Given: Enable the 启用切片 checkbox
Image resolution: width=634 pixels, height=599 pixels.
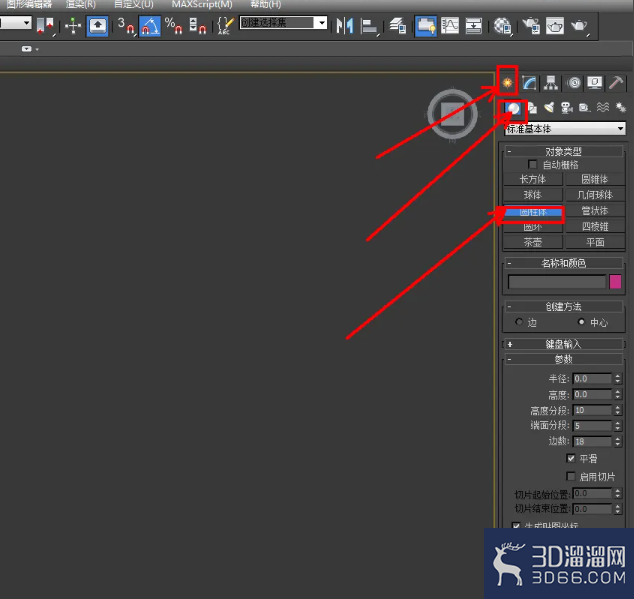Looking at the screenshot, I should pos(571,476).
